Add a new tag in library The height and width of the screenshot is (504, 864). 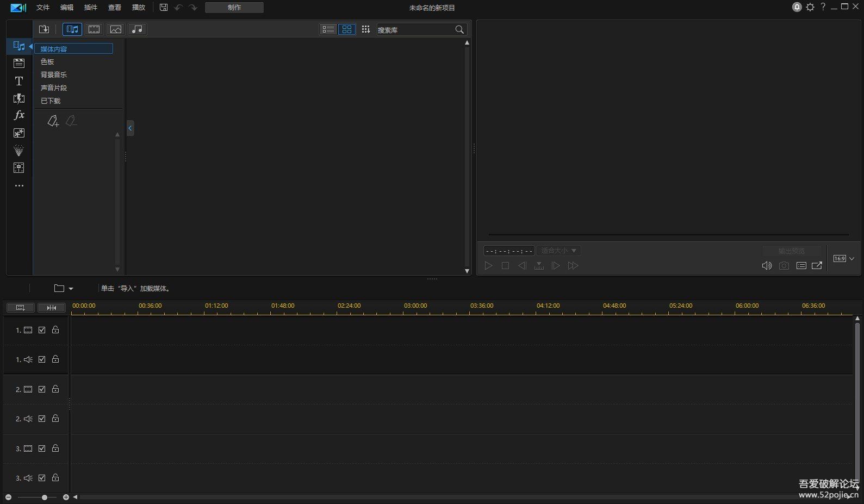pyautogui.click(x=53, y=121)
